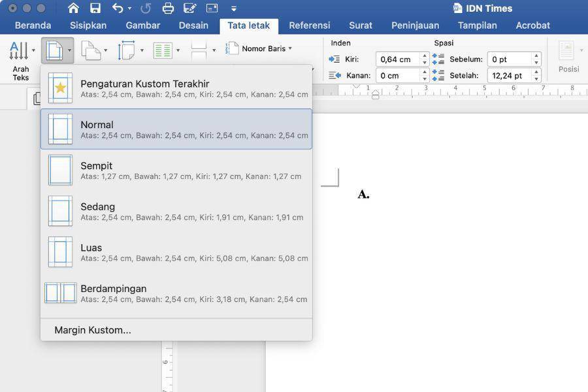This screenshot has width=588, height=392.
Task: Switch to the Sisipkan tab
Action: (88, 25)
